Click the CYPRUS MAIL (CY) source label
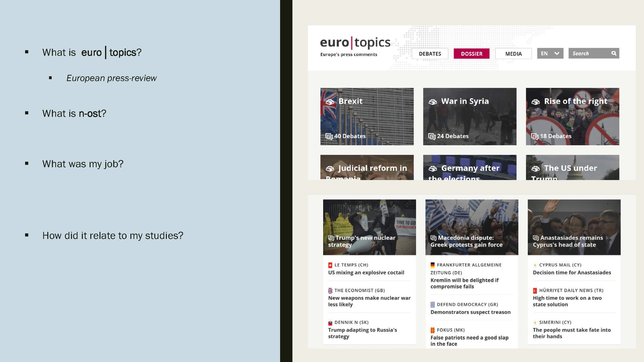The height and width of the screenshot is (362, 644). 560,265
